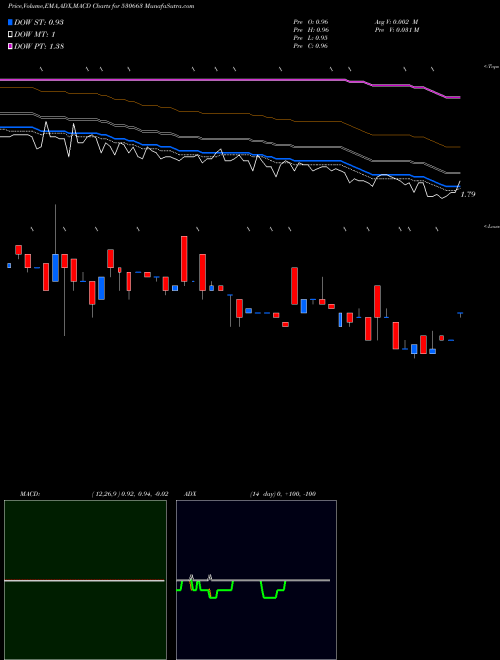500x660 pixels.
Task: Click the magenta DOW PT legend swatch
Action: point(10,46)
